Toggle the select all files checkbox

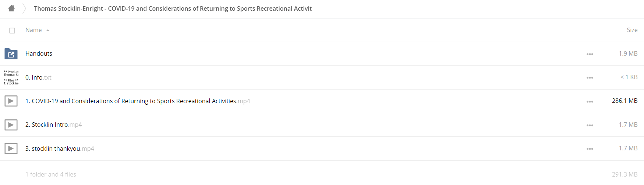12,31
